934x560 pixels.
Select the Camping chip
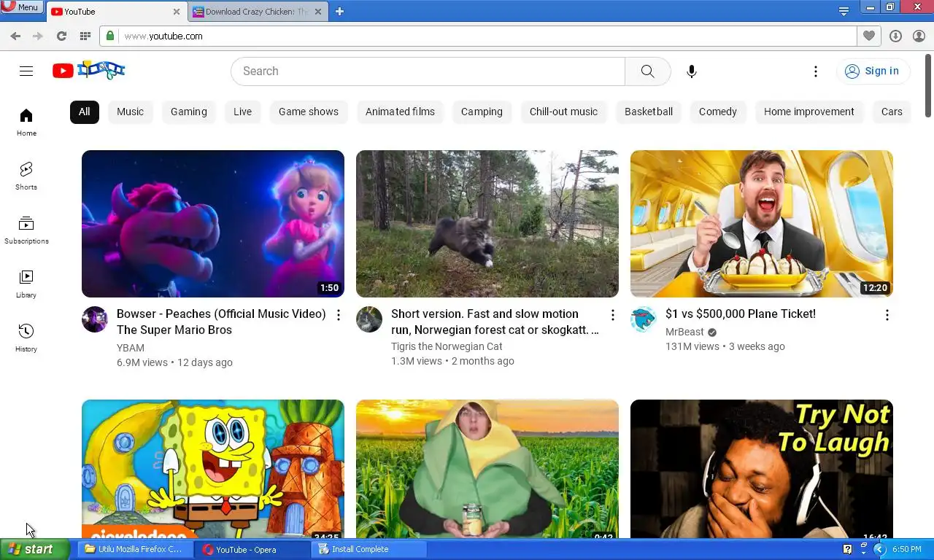point(482,112)
